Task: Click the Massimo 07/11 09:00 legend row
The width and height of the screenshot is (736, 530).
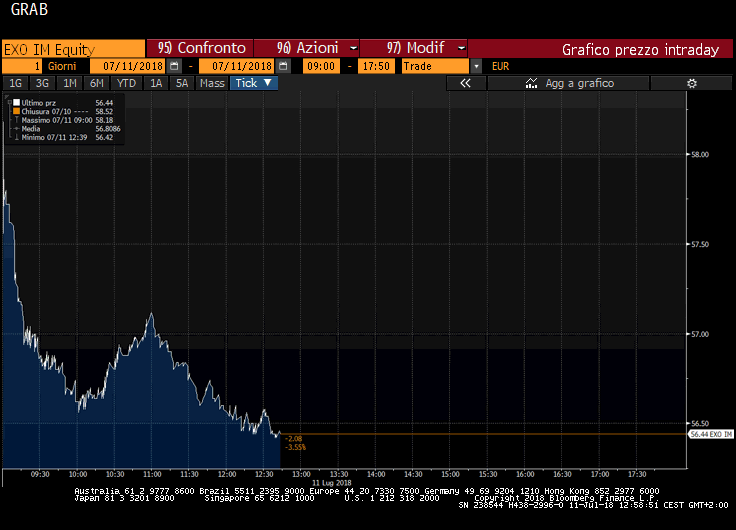Action: (64, 120)
